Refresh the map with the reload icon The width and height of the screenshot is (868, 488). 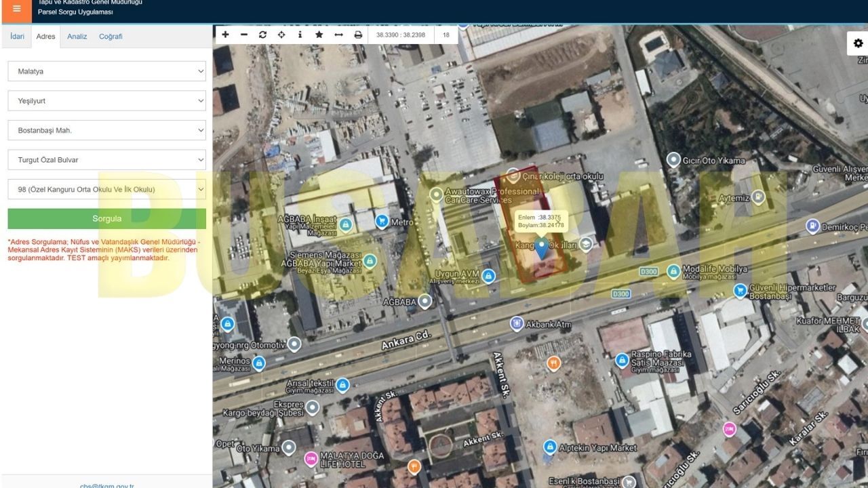coord(262,35)
